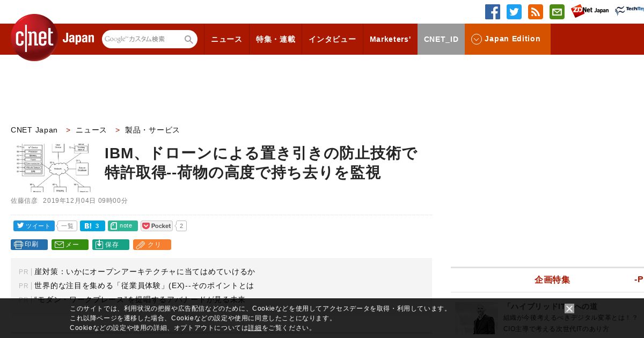
Task: Click the 保存 save button
Action: pos(111,245)
